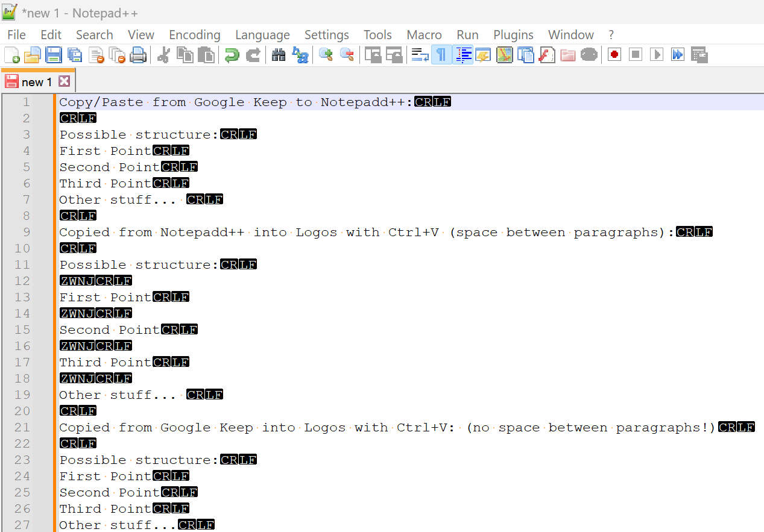Toggle synchronize vertical scrolling icon
The width and height of the screenshot is (764, 532).
click(x=373, y=55)
